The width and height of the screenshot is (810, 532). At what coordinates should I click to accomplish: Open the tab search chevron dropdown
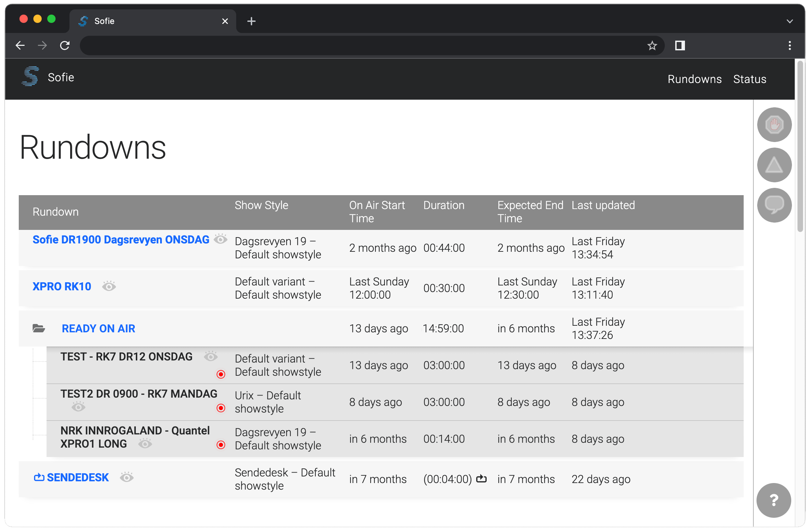790,22
